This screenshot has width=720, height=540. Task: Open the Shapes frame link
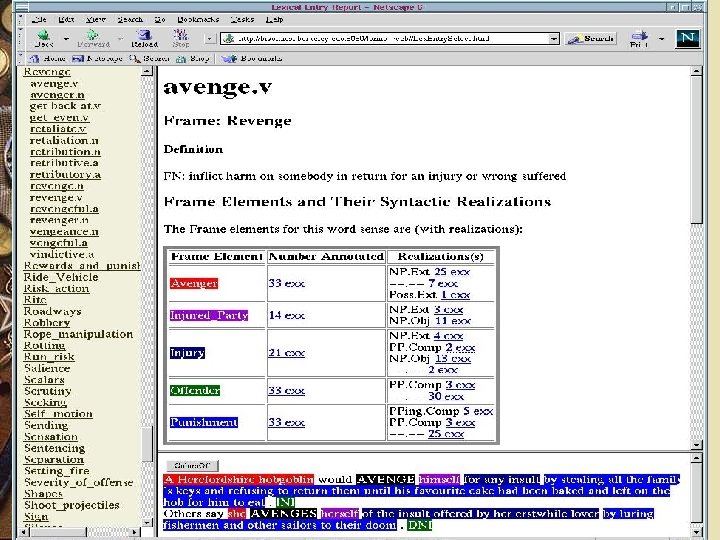coord(43,494)
